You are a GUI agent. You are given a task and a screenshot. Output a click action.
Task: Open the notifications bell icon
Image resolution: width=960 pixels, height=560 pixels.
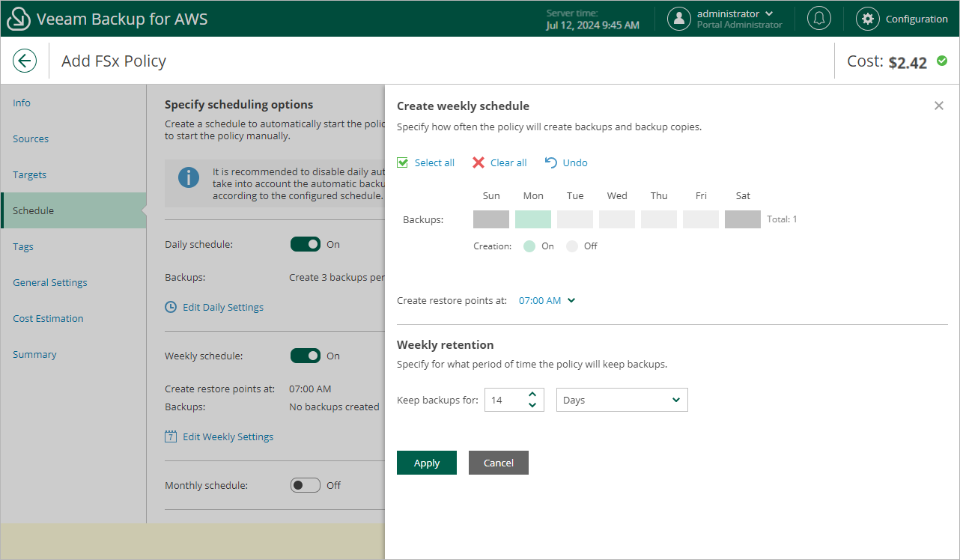[x=819, y=19]
